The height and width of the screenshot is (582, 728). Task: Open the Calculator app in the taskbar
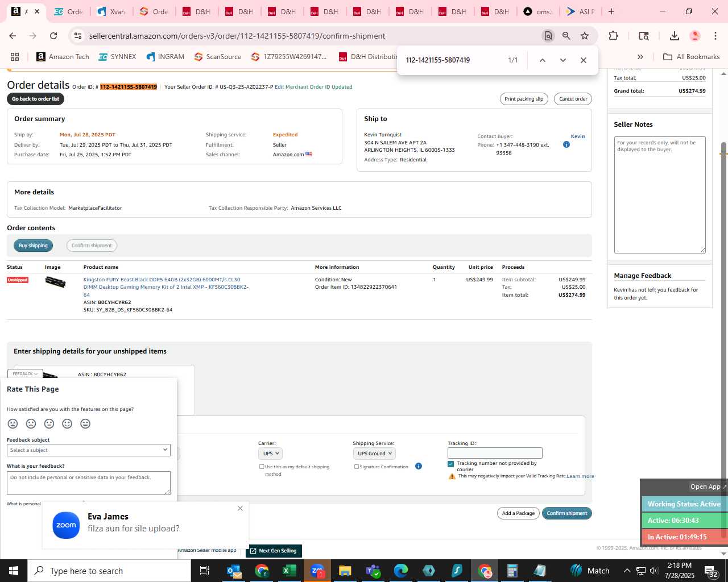[512, 571]
